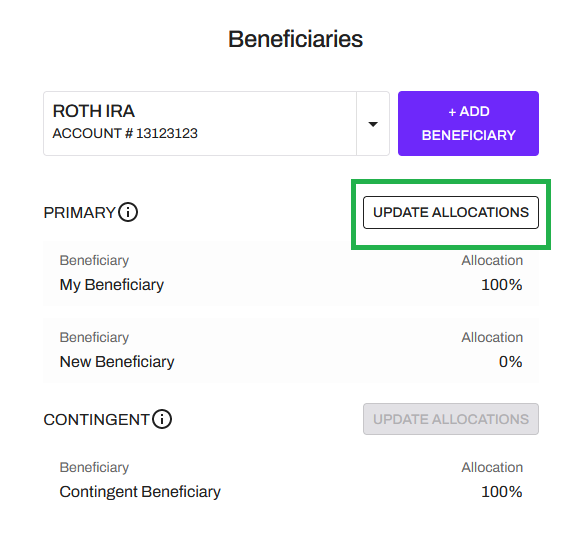572x547 pixels.
Task: Click My Beneficiary's 100% allocation value
Action: 502,285
